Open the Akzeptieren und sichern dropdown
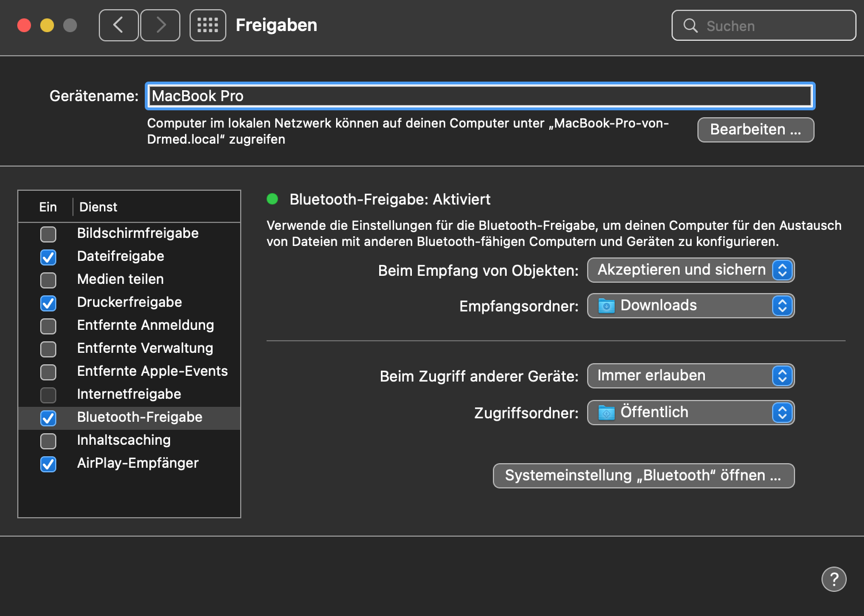The image size is (864, 616). (691, 270)
